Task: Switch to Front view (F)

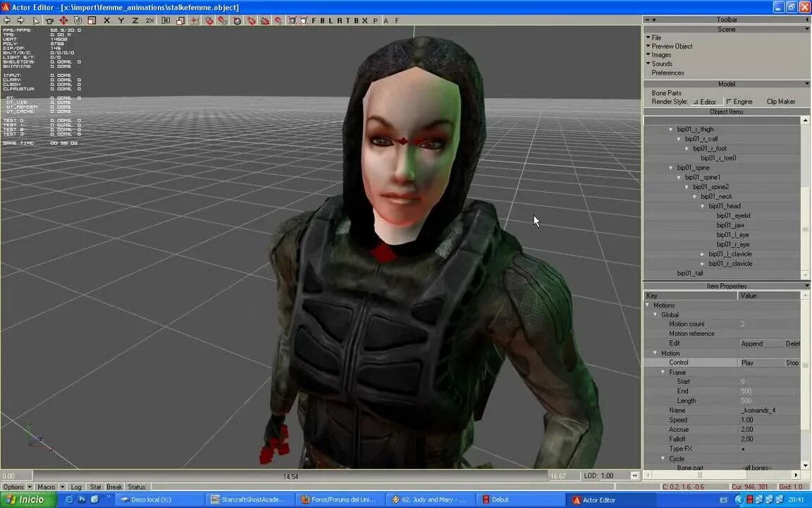Action: tap(314, 20)
